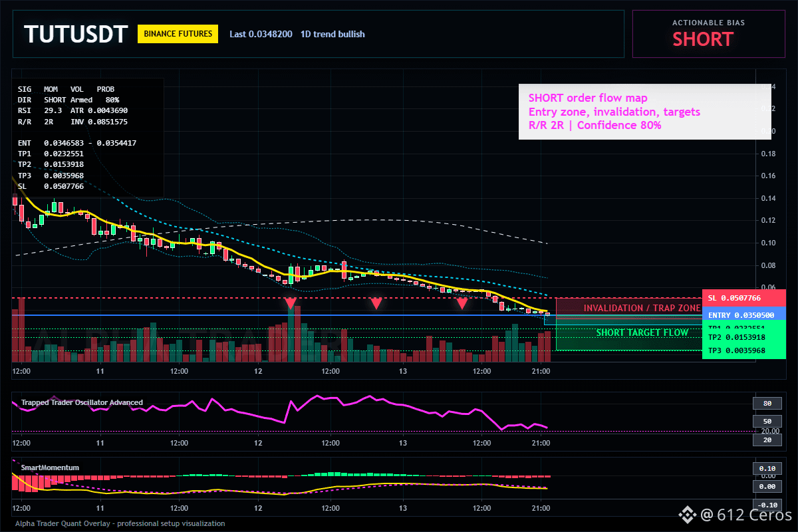Viewport: 798px width, 532px height.
Task: Click the blue ENTRY 0.0350500 price tag
Action: [744, 315]
